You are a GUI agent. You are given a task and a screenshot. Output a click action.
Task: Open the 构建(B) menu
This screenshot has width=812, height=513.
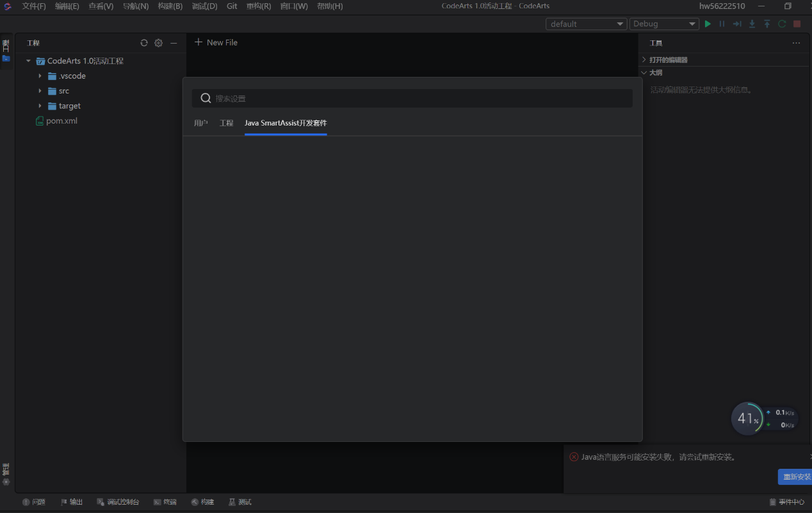170,6
